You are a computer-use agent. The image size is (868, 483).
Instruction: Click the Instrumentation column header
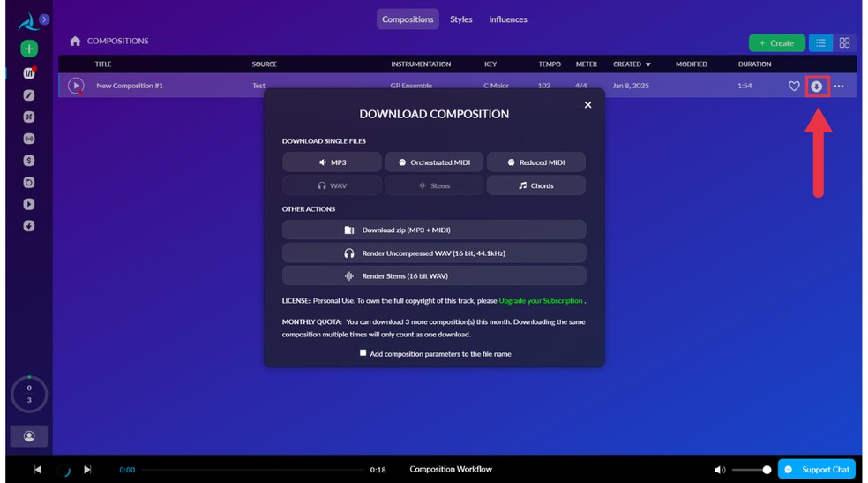coord(421,64)
